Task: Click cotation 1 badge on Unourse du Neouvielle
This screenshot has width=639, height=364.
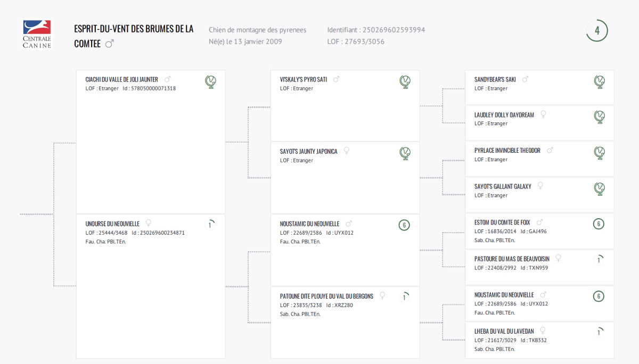Action: click(210, 225)
